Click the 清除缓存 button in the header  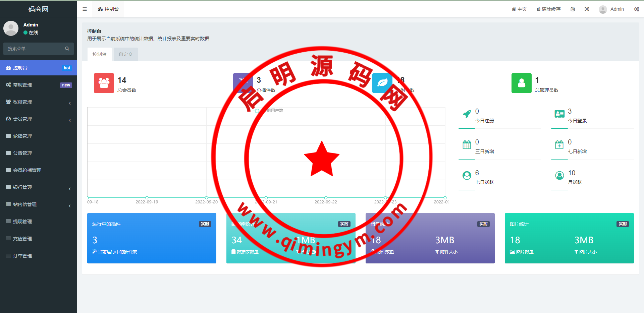coord(548,9)
